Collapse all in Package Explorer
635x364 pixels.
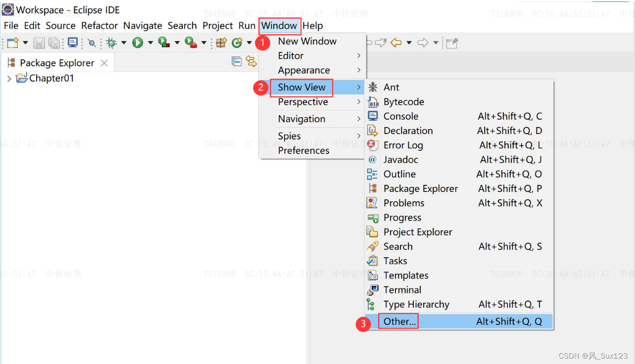(x=237, y=61)
